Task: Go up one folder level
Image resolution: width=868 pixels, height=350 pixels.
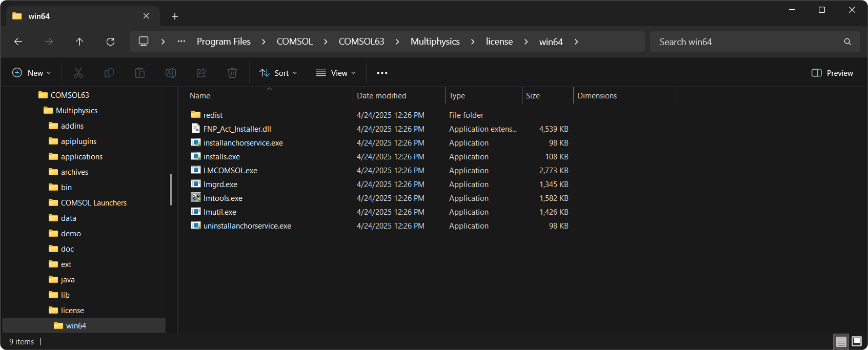Action: point(79,42)
